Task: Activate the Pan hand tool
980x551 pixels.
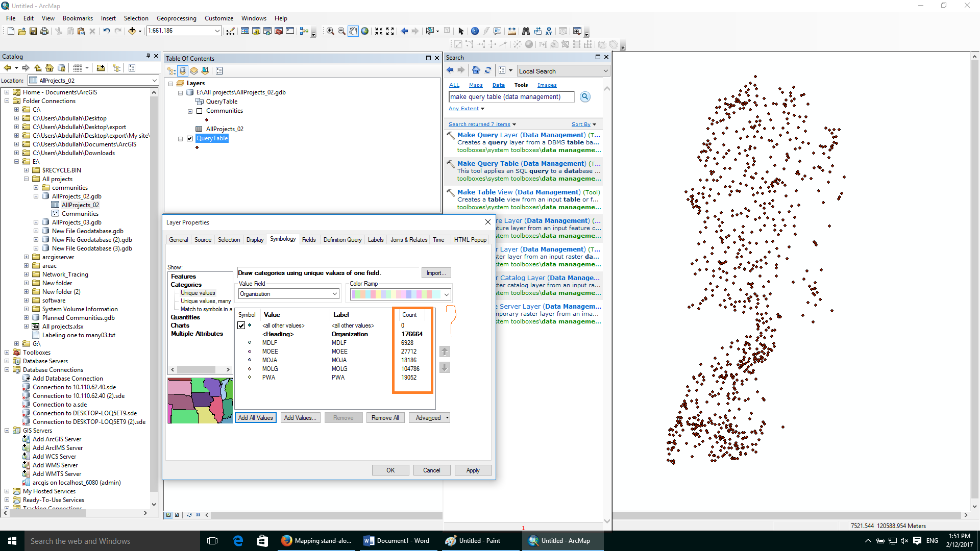Action: click(353, 31)
